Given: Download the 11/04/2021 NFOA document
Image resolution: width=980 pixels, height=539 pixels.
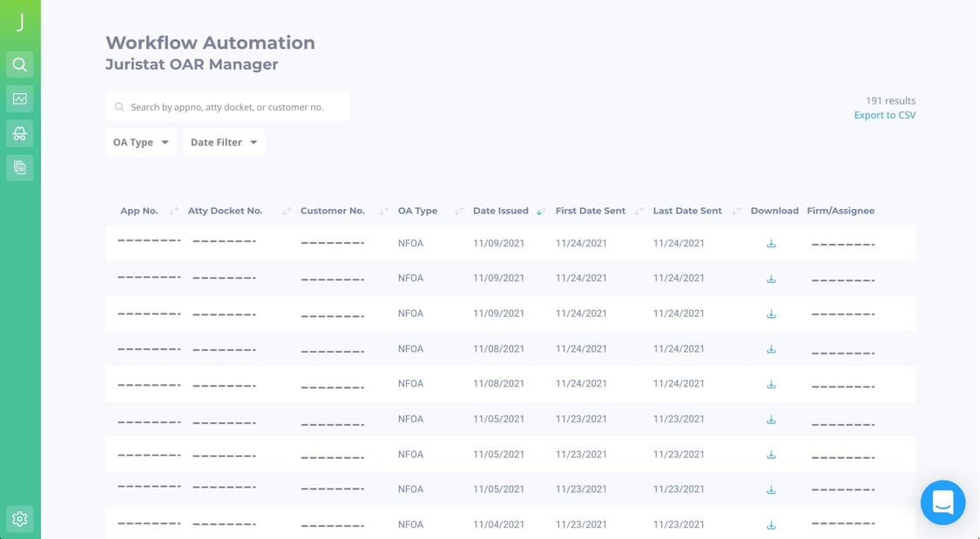Looking at the screenshot, I should pos(771,524).
